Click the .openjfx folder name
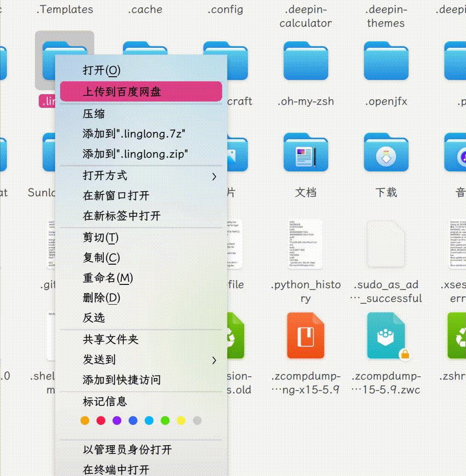 (x=386, y=101)
